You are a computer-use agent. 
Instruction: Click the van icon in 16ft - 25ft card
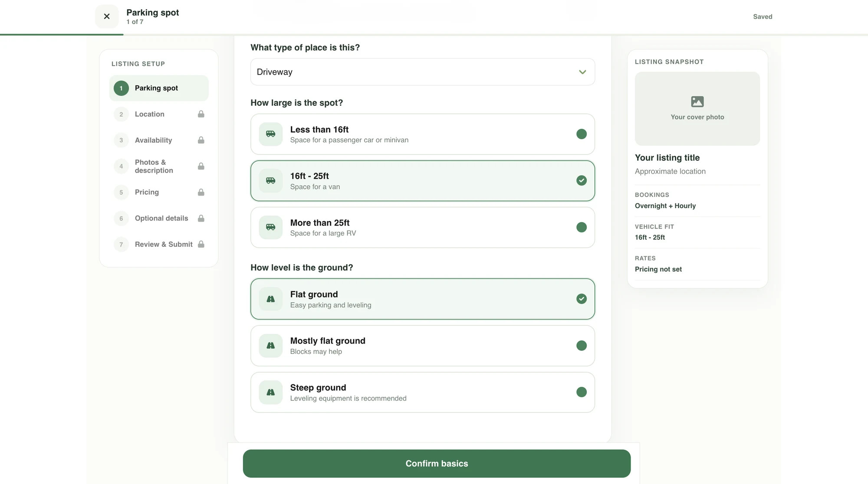(271, 180)
